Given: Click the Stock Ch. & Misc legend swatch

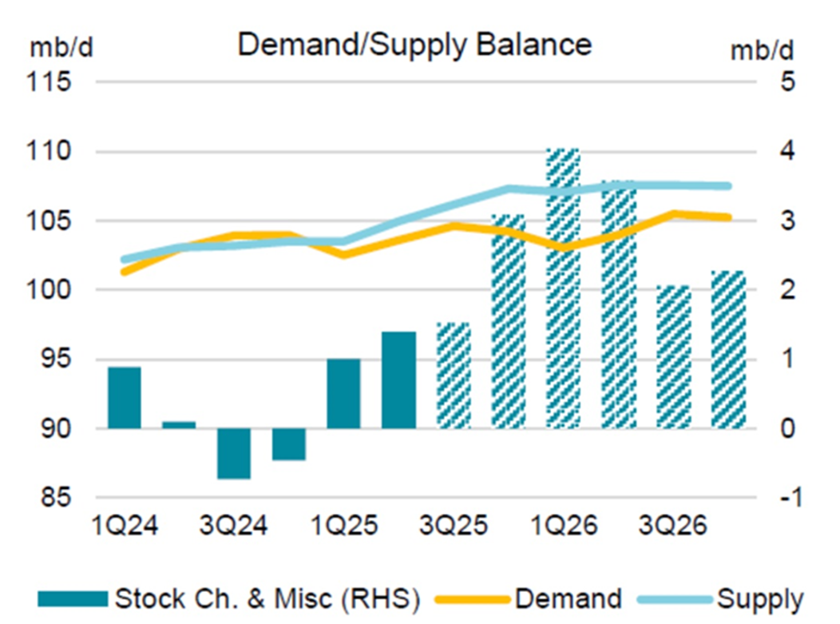Looking at the screenshot, I should pyautogui.click(x=71, y=598).
